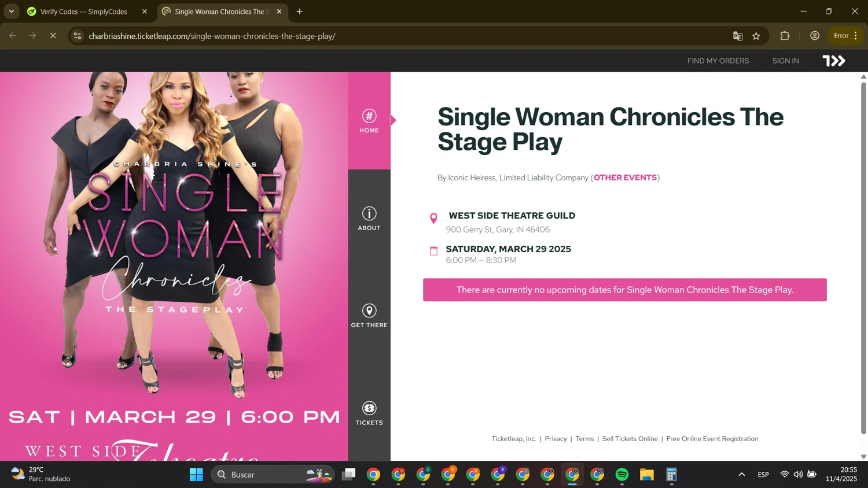View site information for this page

[x=77, y=36]
